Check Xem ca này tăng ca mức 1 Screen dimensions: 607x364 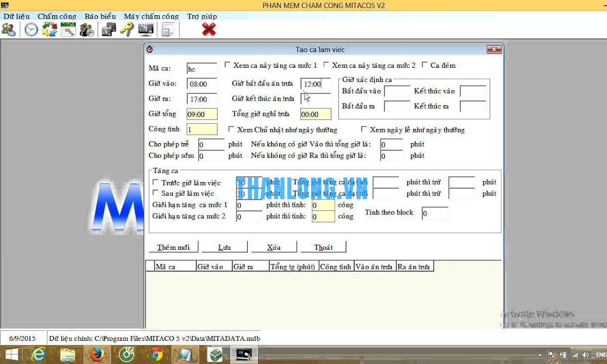click(x=228, y=65)
